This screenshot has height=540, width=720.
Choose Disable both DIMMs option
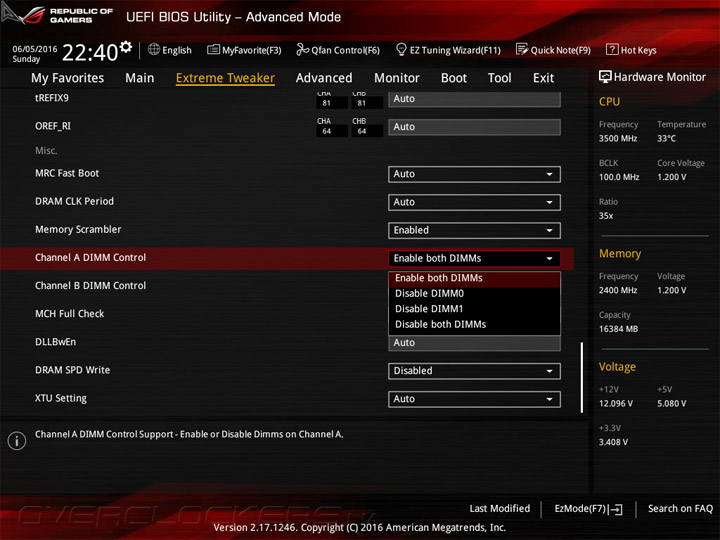click(x=474, y=325)
